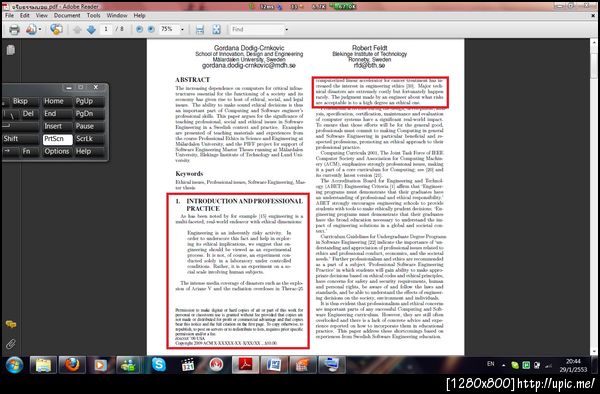The width and height of the screenshot is (600, 394).
Task: Open the Tools menu
Action: click(93, 16)
